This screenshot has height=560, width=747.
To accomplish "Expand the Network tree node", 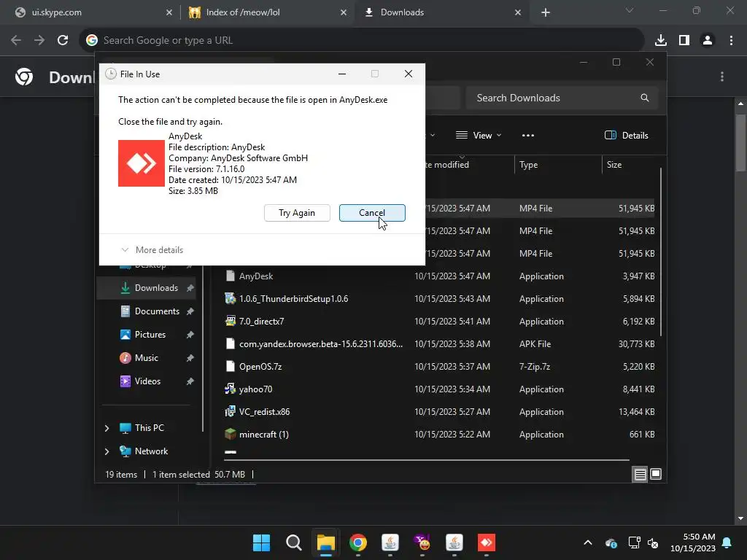I will coord(107,451).
